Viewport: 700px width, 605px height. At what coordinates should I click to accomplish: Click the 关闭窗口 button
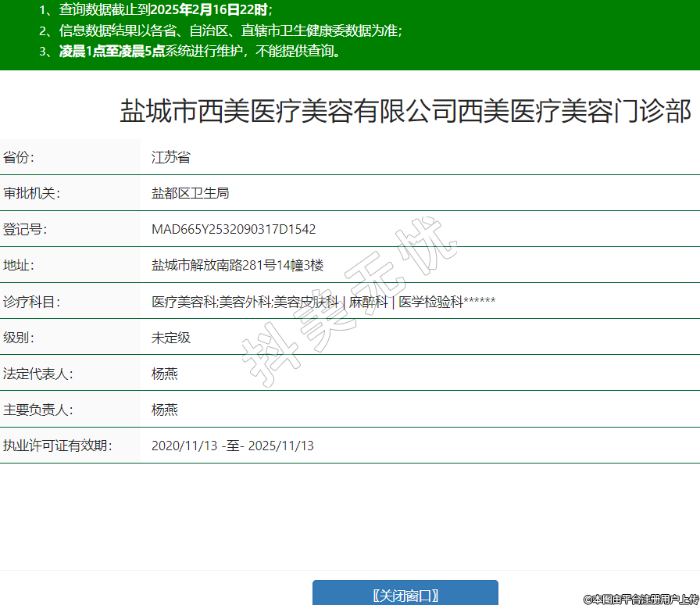[405, 595]
